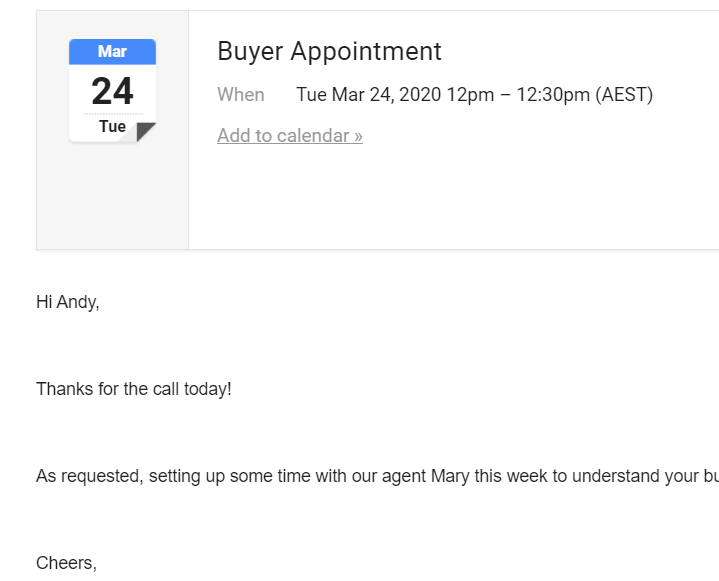Screen dimensions: 719x581
Task: Click the "12:30pm" end time
Action: pos(553,94)
